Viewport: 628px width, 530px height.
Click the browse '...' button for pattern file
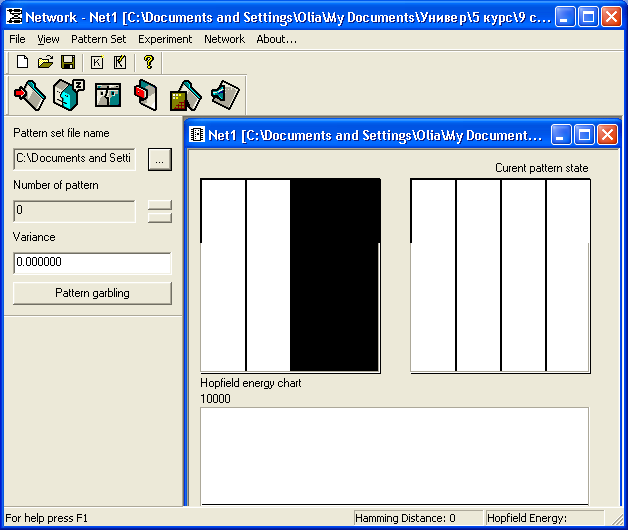pos(160,158)
